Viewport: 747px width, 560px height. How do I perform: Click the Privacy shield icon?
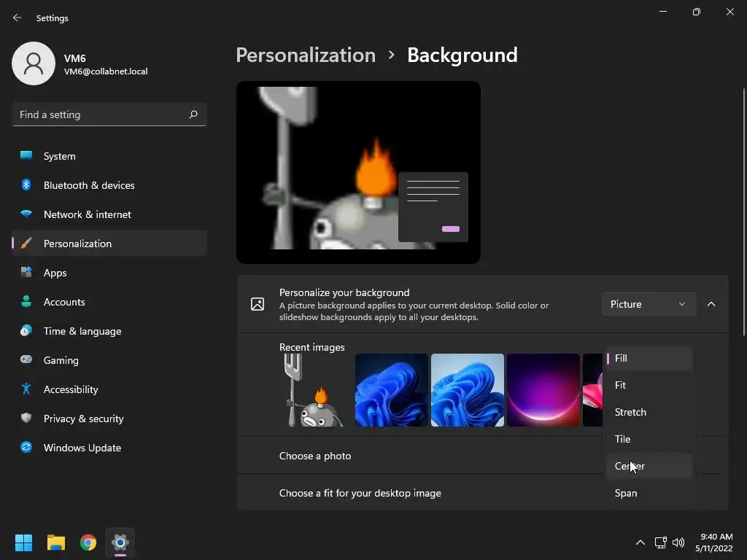click(26, 418)
